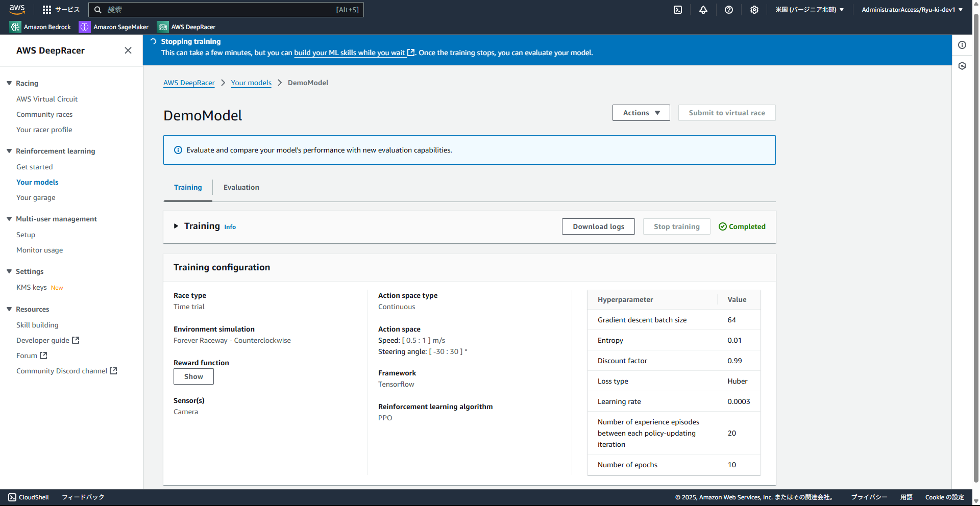Collapse the Racing navigation section
This screenshot has height=506, width=980.
[x=9, y=83]
